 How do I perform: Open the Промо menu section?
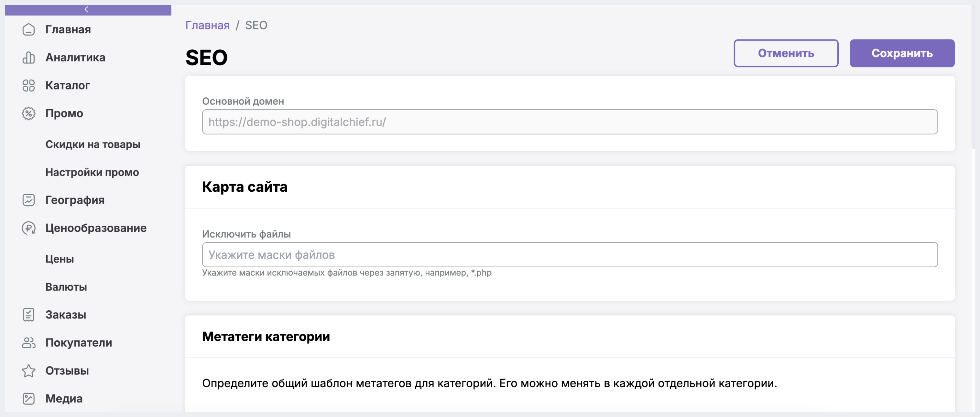click(64, 113)
